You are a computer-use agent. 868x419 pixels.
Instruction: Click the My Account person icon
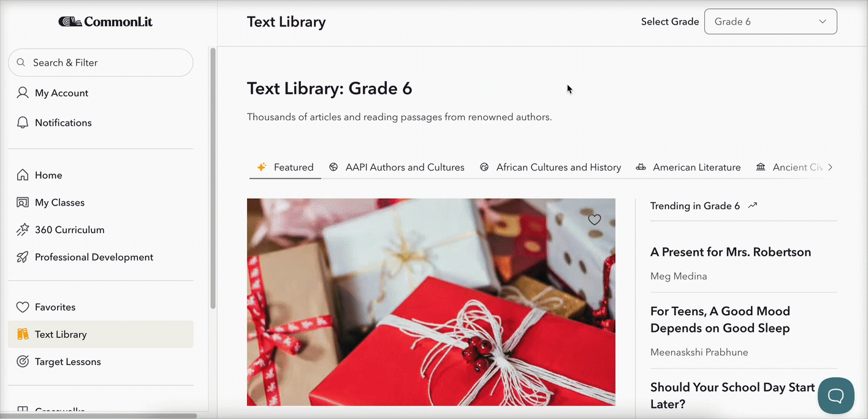click(x=23, y=93)
